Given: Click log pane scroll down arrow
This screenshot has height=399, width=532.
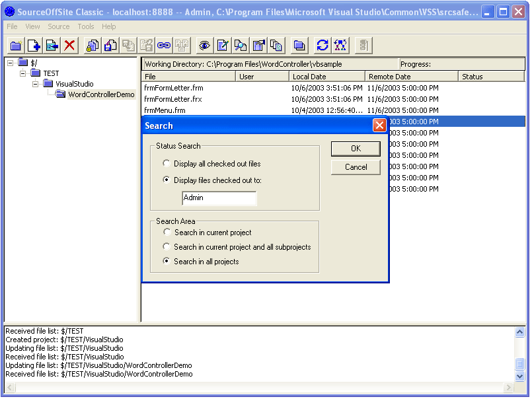Looking at the screenshot, I should [x=519, y=376].
